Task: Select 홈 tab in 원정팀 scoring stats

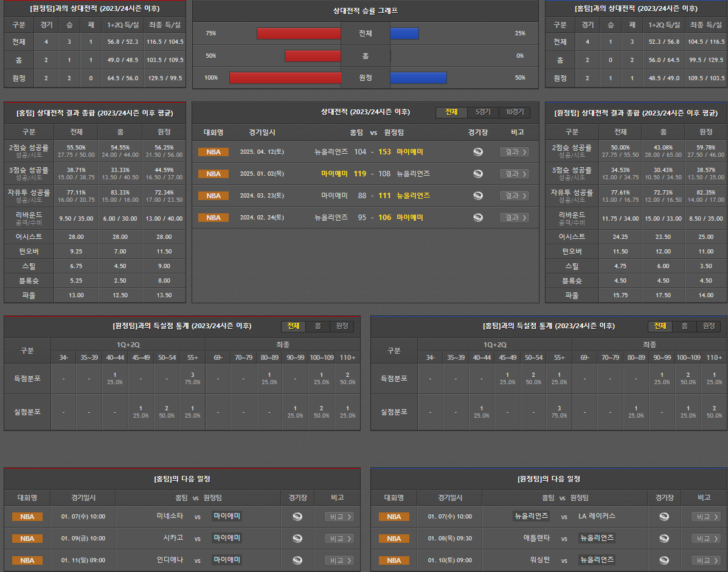Action: pyautogui.click(x=317, y=326)
